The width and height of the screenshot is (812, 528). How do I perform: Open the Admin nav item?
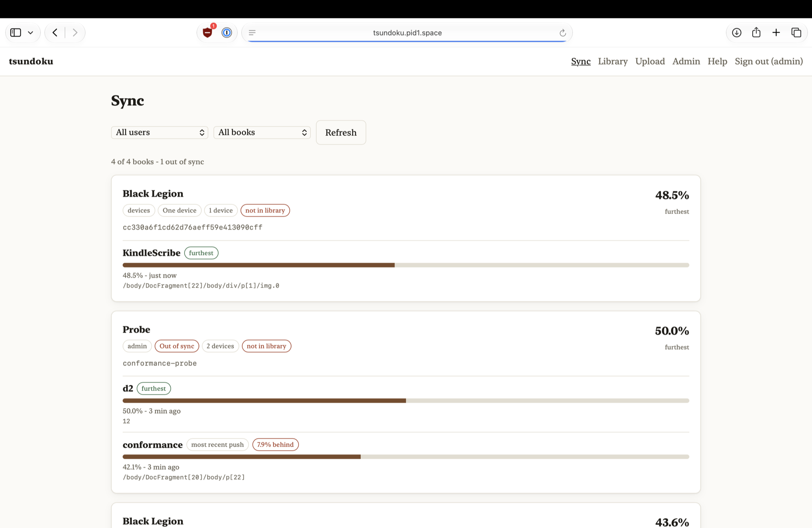pyautogui.click(x=686, y=61)
